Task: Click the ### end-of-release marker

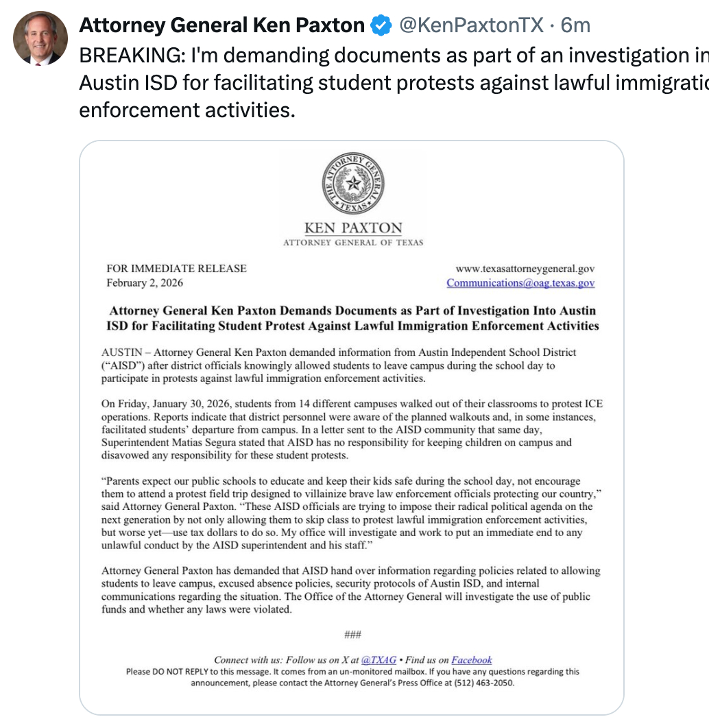Action: coord(353,635)
